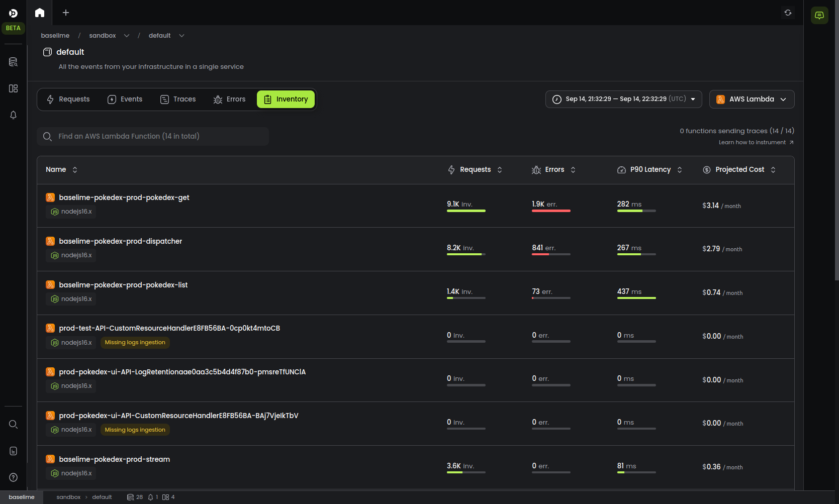
Task: Switch to the Errors tab
Action: pyautogui.click(x=229, y=99)
